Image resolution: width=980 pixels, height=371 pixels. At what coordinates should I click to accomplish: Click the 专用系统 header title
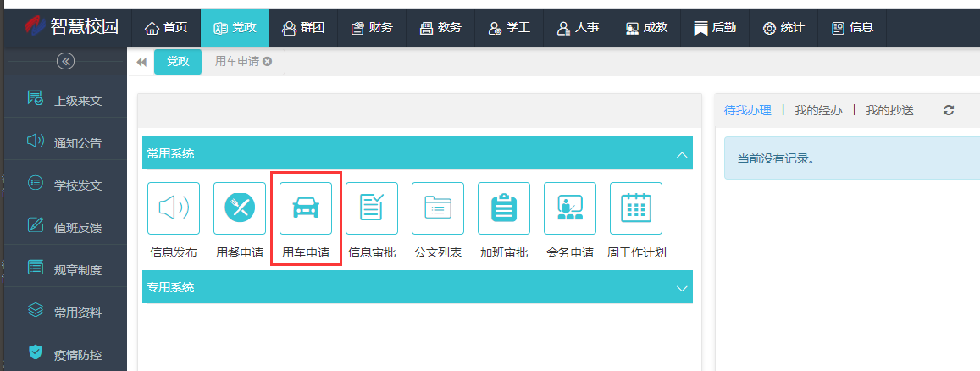pyautogui.click(x=170, y=287)
